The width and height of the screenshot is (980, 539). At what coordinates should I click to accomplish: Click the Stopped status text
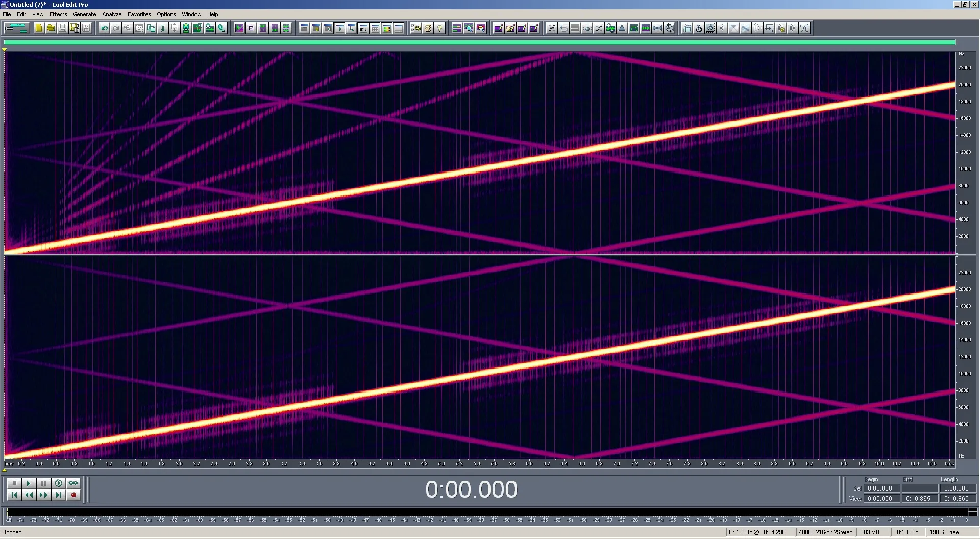(11, 532)
